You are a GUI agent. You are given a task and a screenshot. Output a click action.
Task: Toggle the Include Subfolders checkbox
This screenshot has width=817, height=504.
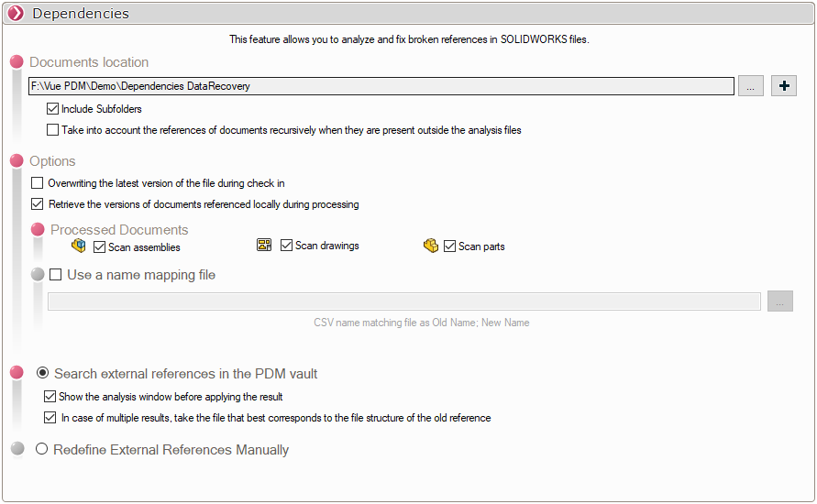[x=53, y=109]
